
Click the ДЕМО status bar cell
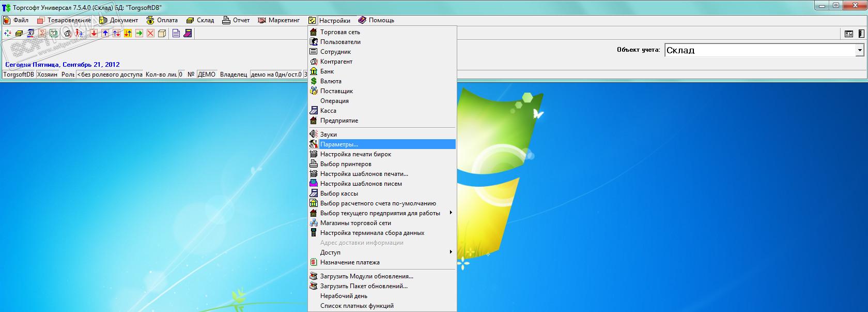(x=207, y=75)
